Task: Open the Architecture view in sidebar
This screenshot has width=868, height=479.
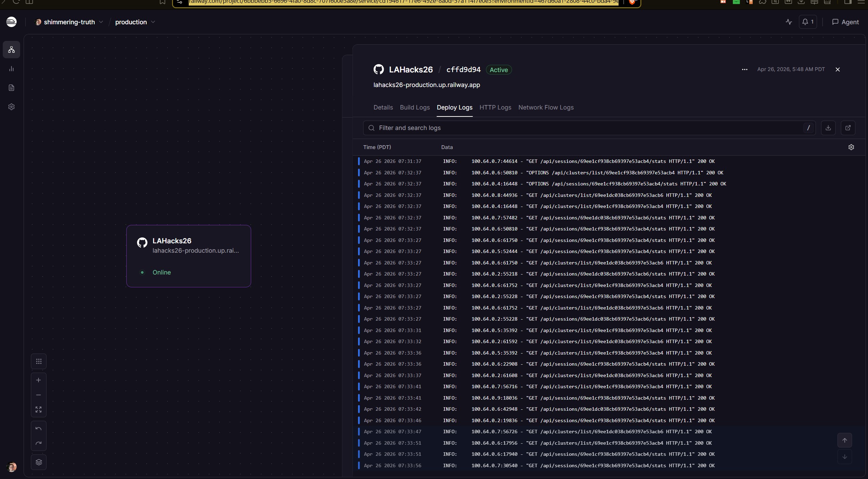Action: (x=11, y=50)
